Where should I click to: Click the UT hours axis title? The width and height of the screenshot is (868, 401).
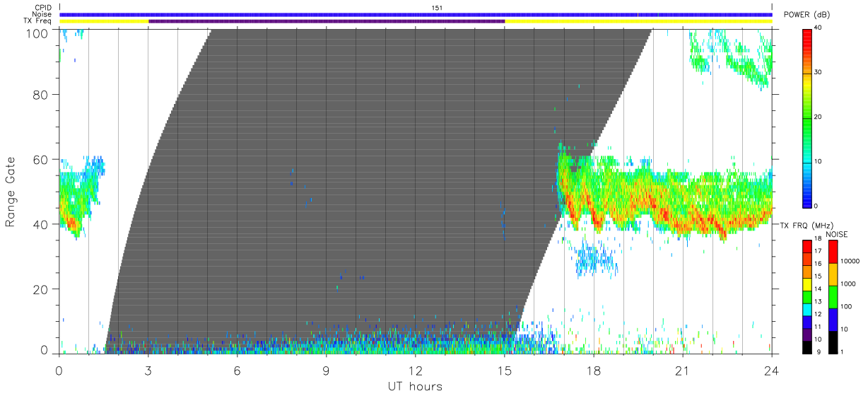tap(415, 386)
